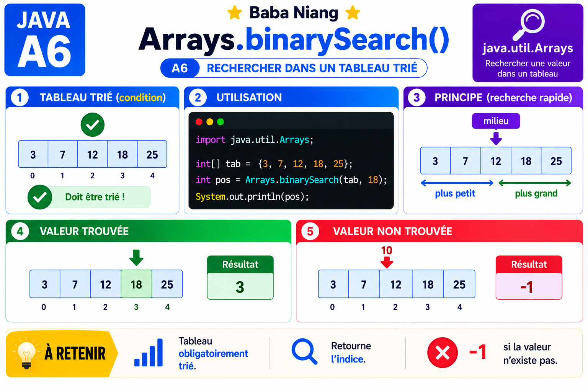The width and height of the screenshot is (588, 392).
Task: Click cell 12 in the Principe array
Action: point(496,161)
